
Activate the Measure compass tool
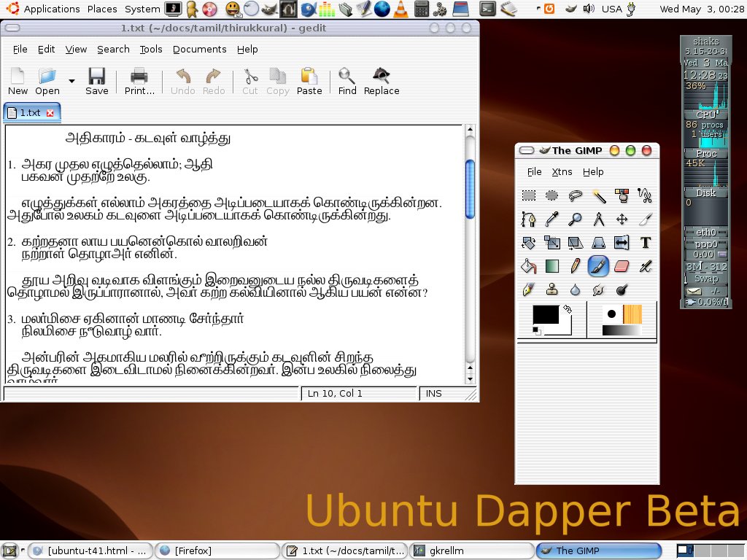tap(598, 219)
